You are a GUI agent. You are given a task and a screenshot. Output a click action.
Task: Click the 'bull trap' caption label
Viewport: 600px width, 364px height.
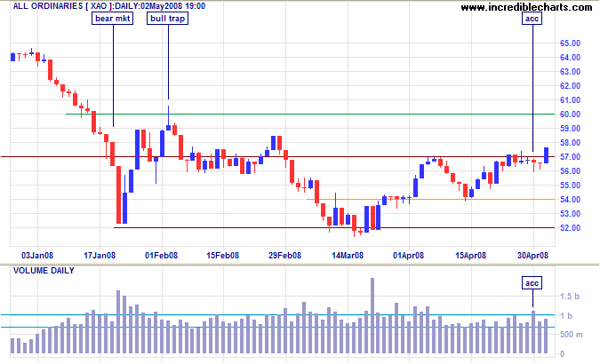pos(168,19)
